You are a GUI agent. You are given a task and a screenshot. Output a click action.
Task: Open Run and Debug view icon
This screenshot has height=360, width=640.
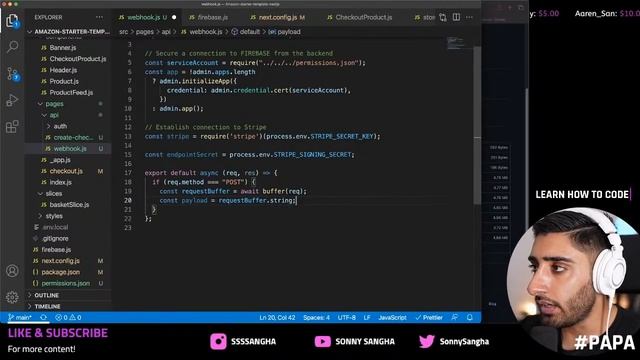[12, 100]
